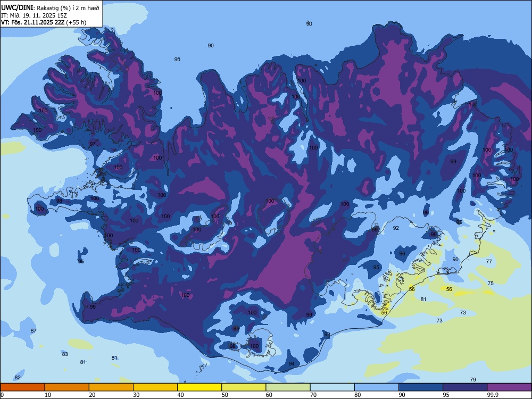Click the 20–30 light orange legend swatch
Image resolution: width=532 pixels, height=399 pixels.
[x=111, y=387]
